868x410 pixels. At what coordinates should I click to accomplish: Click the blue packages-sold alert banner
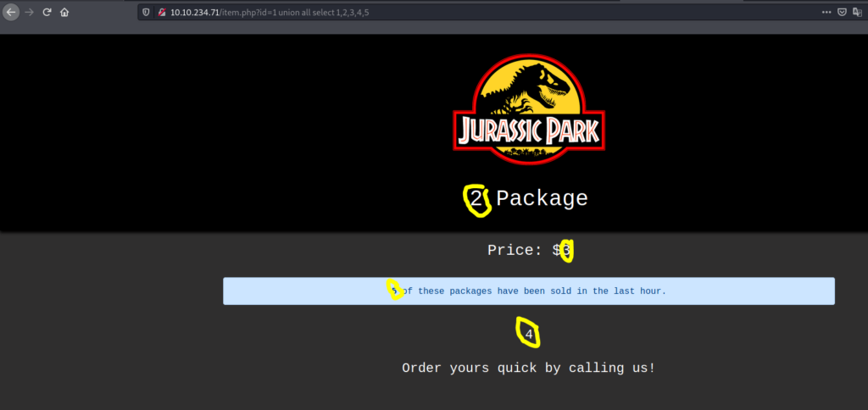tap(529, 291)
